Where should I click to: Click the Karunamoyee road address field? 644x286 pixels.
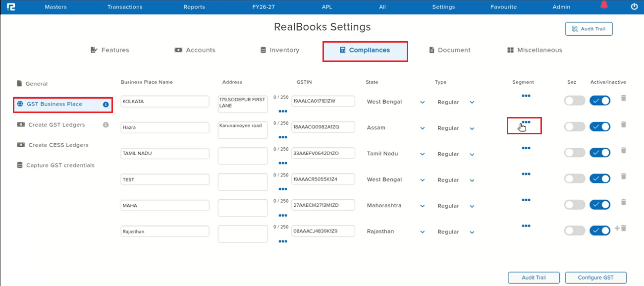coord(243,130)
